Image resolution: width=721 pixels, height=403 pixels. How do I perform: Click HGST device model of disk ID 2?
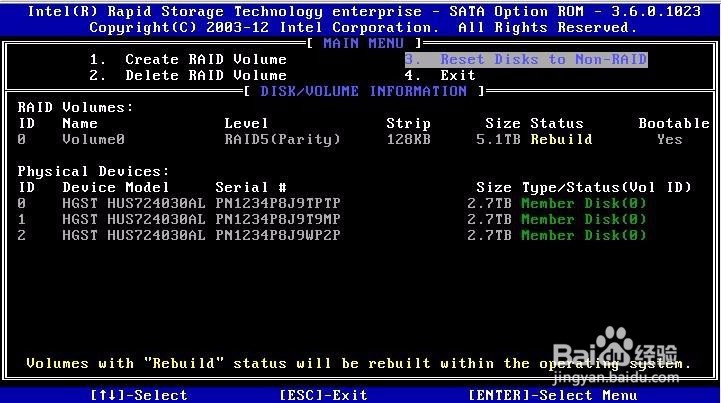tap(134, 235)
